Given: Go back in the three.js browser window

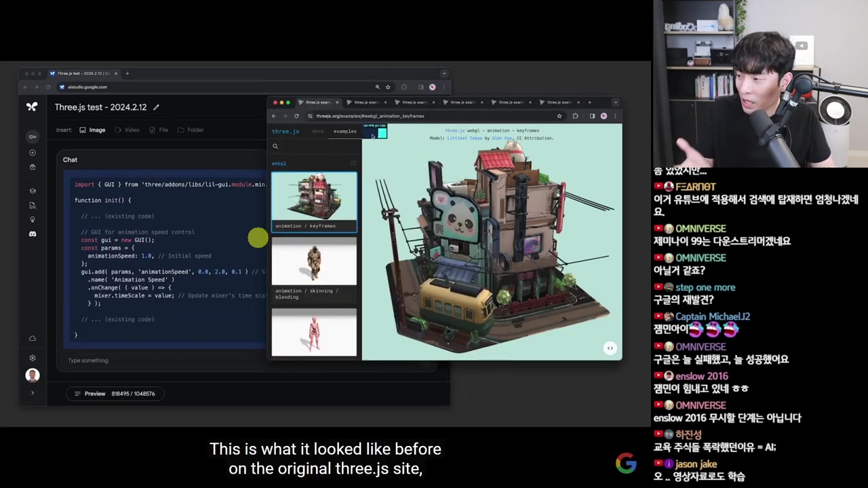Looking at the screenshot, I should tap(275, 116).
